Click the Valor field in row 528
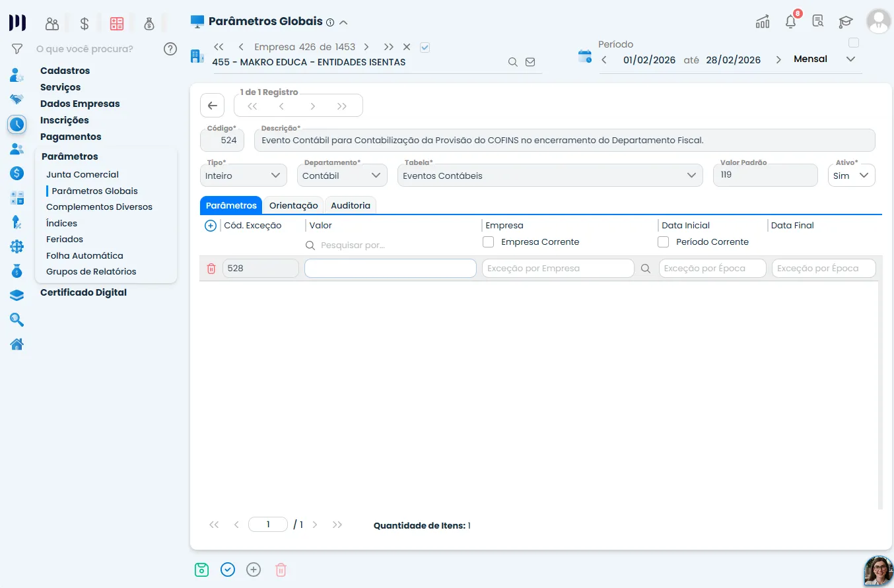 click(390, 269)
